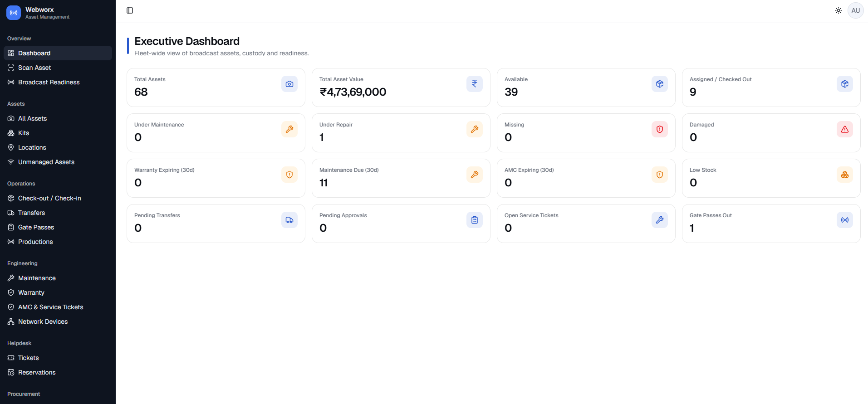
Task: Open Scan Asset page
Action: tap(58, 68)
